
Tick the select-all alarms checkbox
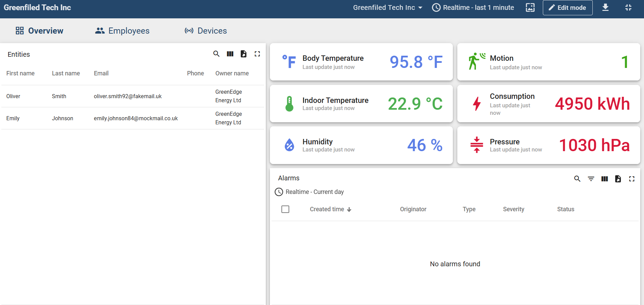(286, 209)
